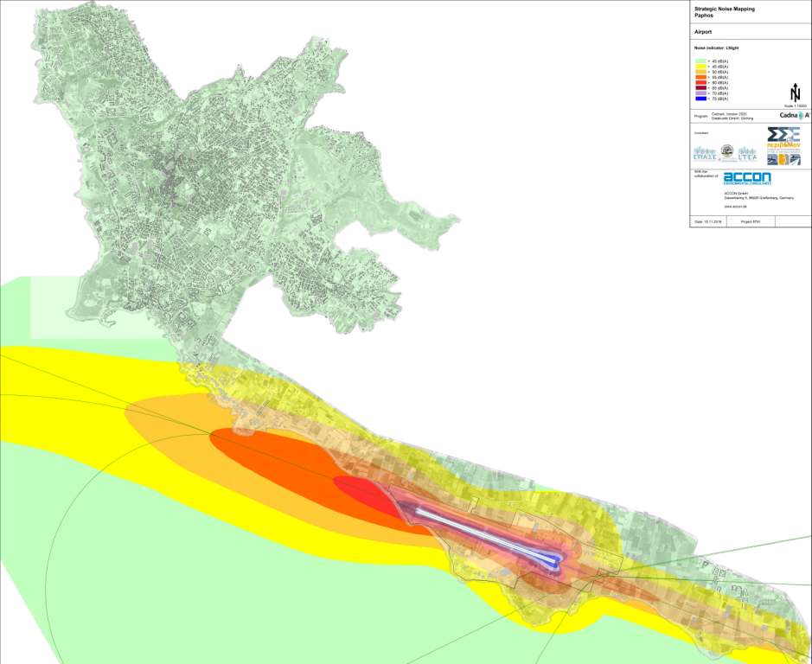Select the yellow 45 dB(A) legend swatch

point(702,67)
